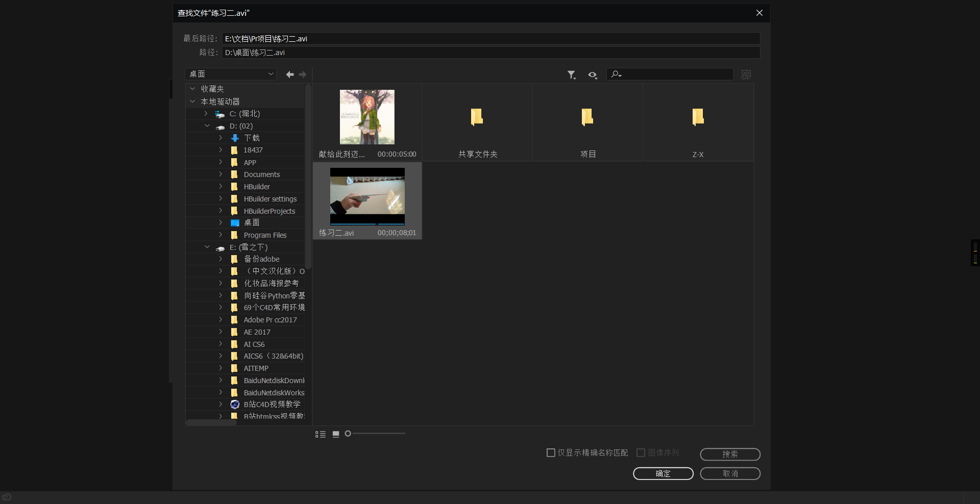Screen dimensions: 980x504
Task: Expand the C: (堀北) drive
Action: tap(206, 114)
